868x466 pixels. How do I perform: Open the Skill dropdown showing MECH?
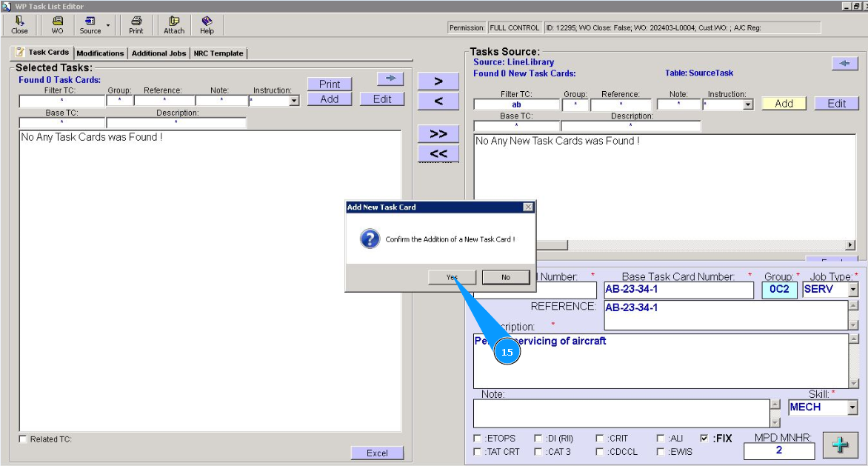click(852, 407)
